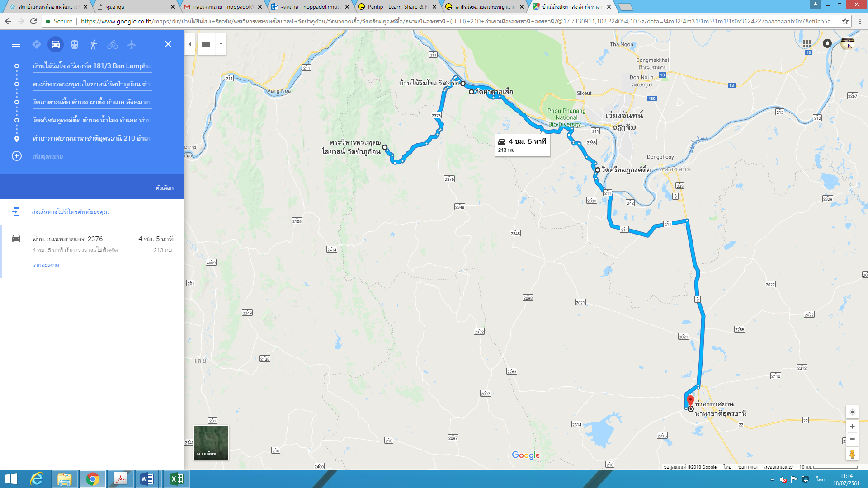Open route details link (รายละเอียด)
The width and height of the screenshot is (868, 488).
coord(46,265)
